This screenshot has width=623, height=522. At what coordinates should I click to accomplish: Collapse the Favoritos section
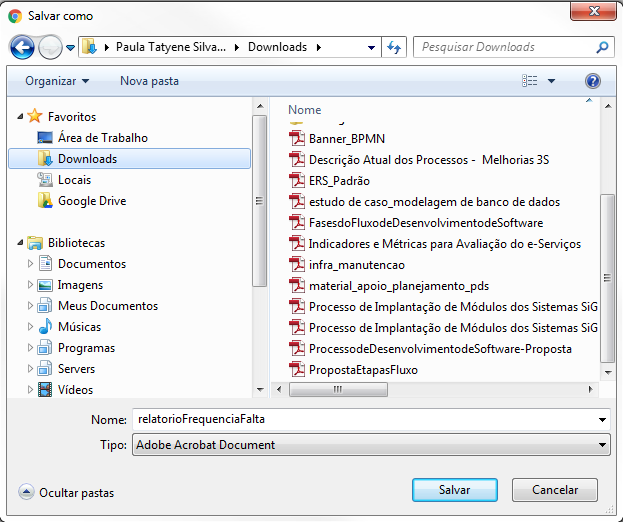tap(20, 117)
